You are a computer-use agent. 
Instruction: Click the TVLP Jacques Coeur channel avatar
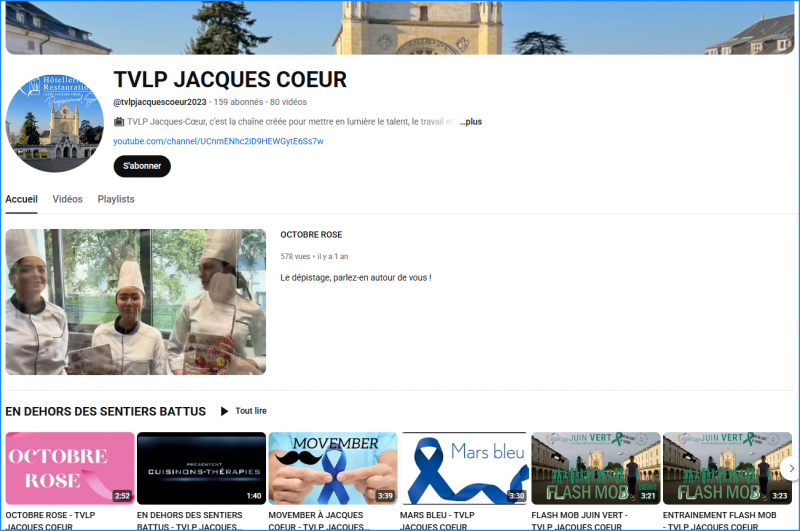click(x=55, y=122)
